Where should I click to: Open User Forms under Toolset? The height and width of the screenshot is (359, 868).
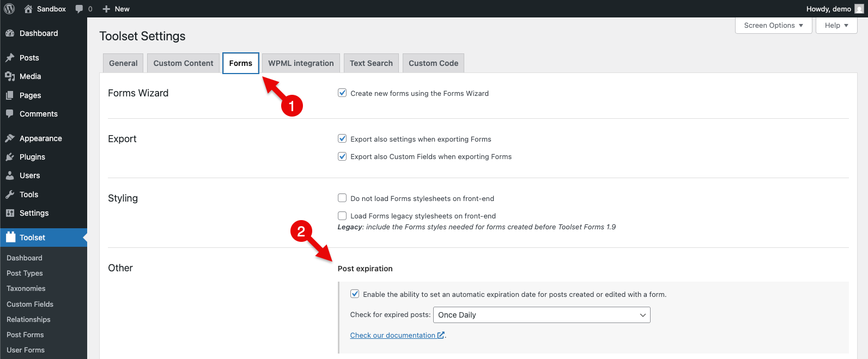pos(26,350)
